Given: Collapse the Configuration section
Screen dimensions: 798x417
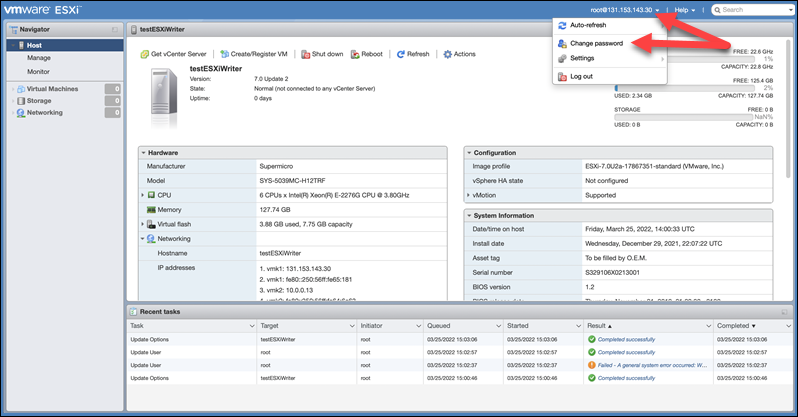Looking at the screenshot, I should coord(469,153).
